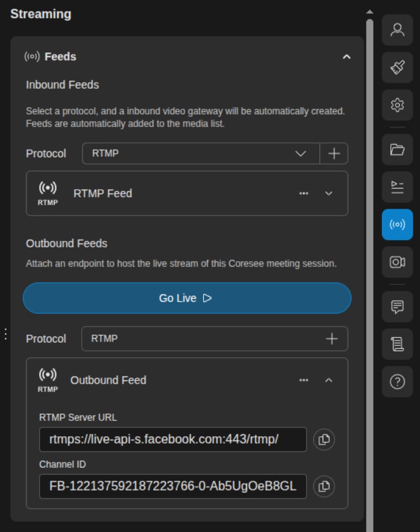Viewport: 420px width, 532px height.
Task: Click the Outbound Feed title
Action: click(108, 380)
